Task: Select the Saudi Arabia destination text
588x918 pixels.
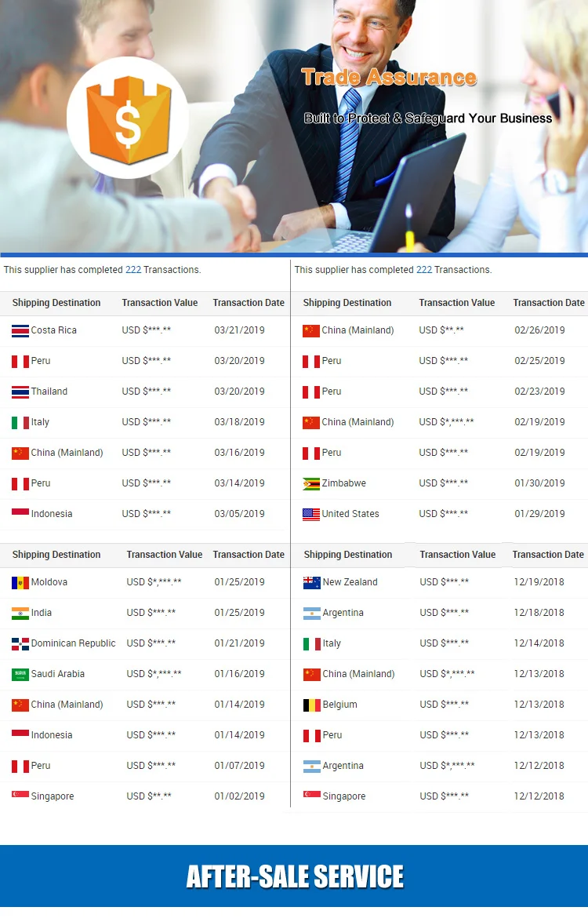Action: tap(58, 674)
